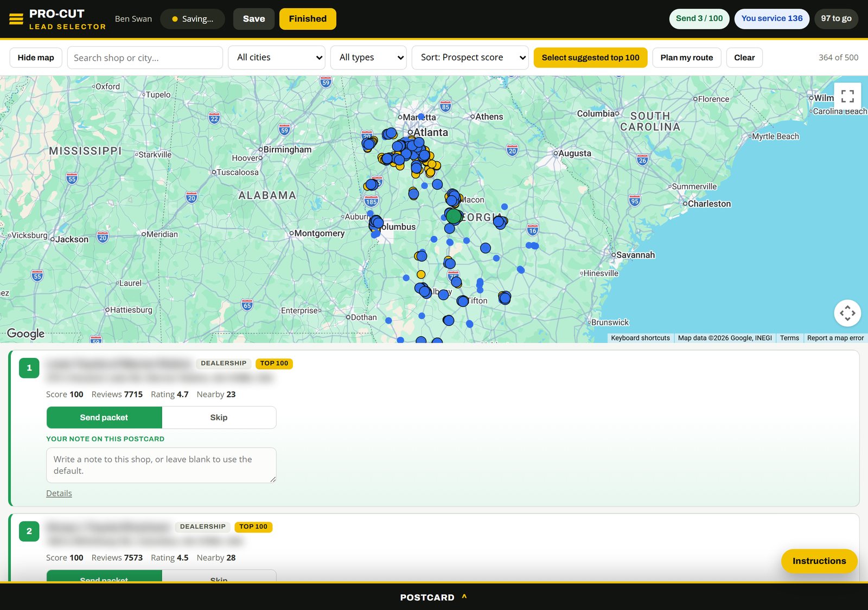Hide the map

(x=36, y=57)
